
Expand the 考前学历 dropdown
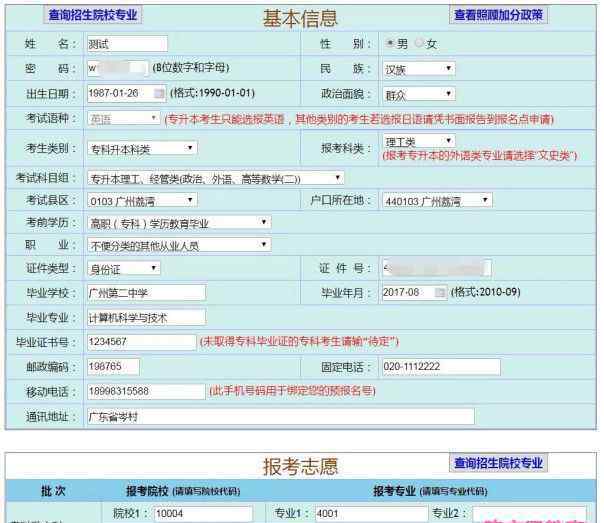(179, 223)
